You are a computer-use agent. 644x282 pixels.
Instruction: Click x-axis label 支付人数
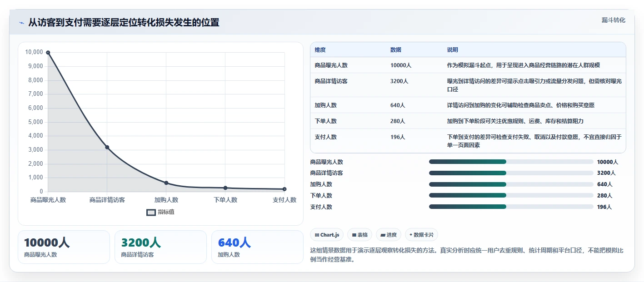pyautogui.click(x=285, y=200)
